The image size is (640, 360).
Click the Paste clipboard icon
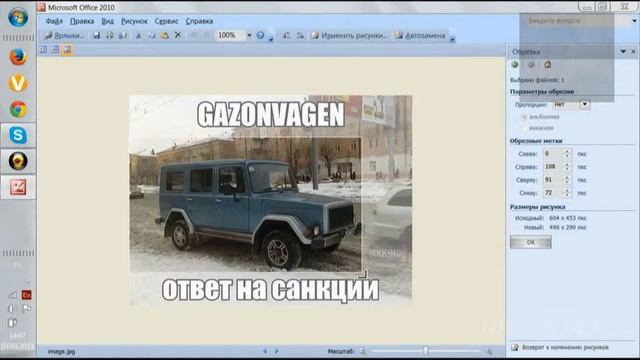click(x=164, y=36)
